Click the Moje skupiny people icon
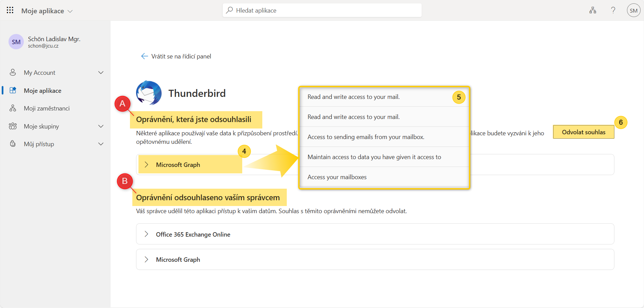 (13, 126)
